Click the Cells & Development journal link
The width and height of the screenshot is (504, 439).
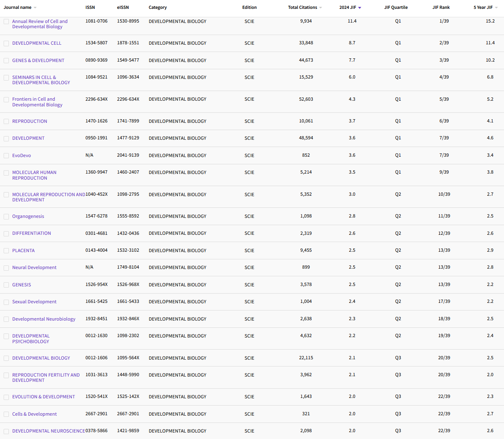pyautogui.click(x=34, y=414)
